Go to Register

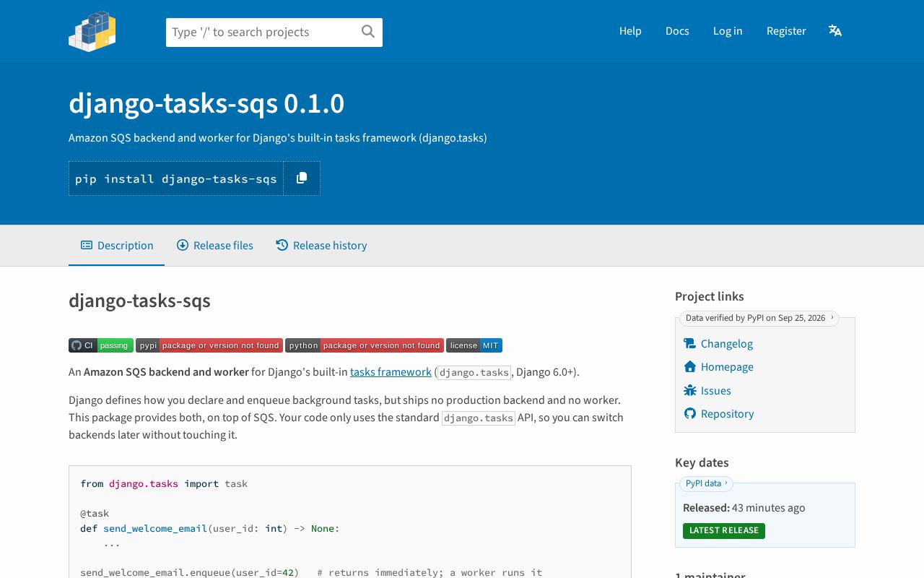click(786, 30)
